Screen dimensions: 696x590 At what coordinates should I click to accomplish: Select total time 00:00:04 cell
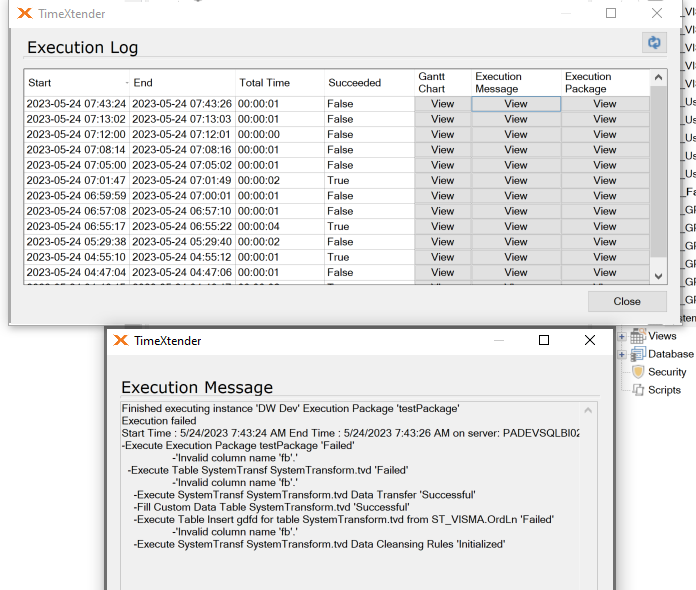click(x=280, y=226)
